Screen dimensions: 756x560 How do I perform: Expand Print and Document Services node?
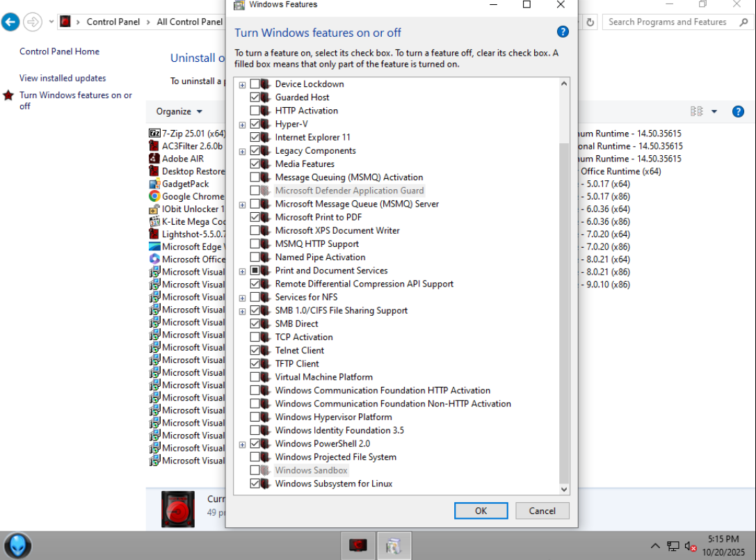click(x=243, y=271)
